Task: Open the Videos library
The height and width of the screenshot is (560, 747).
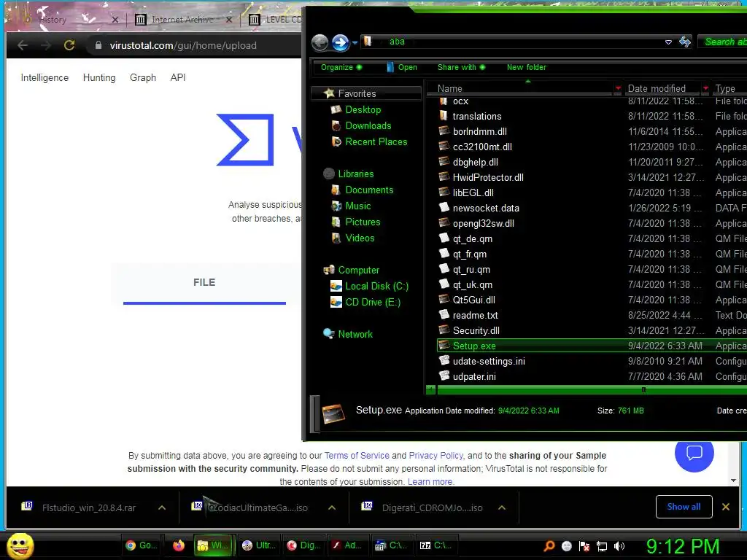Action: 360,238
